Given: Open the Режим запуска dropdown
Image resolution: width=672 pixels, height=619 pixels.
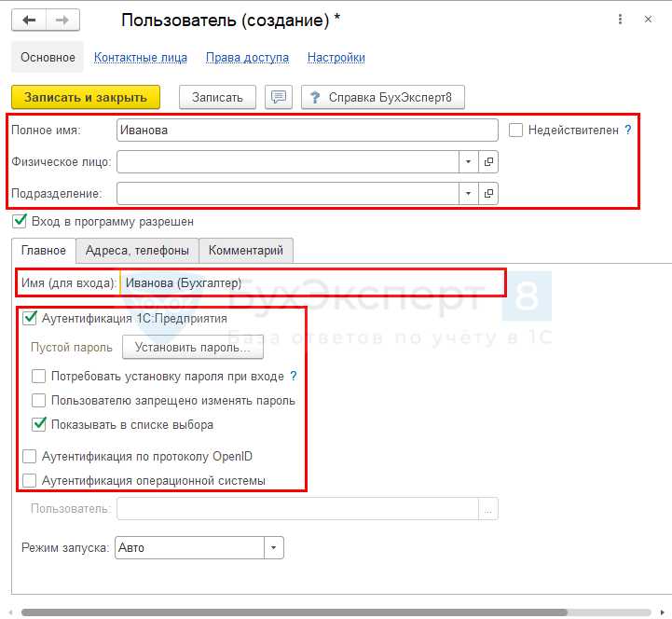Looking at the screenshot, I should [273, 548].
